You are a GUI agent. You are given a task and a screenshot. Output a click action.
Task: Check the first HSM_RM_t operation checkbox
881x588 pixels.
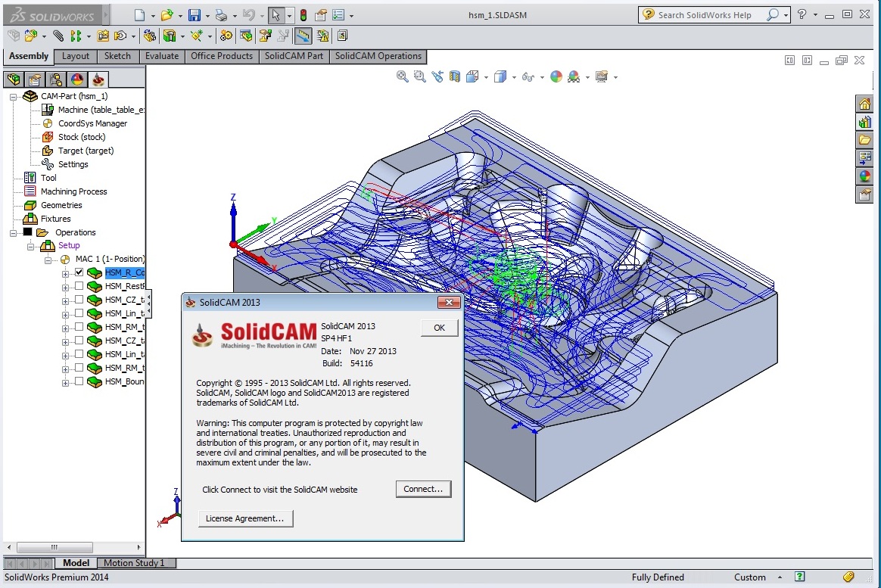click(79, 327)
